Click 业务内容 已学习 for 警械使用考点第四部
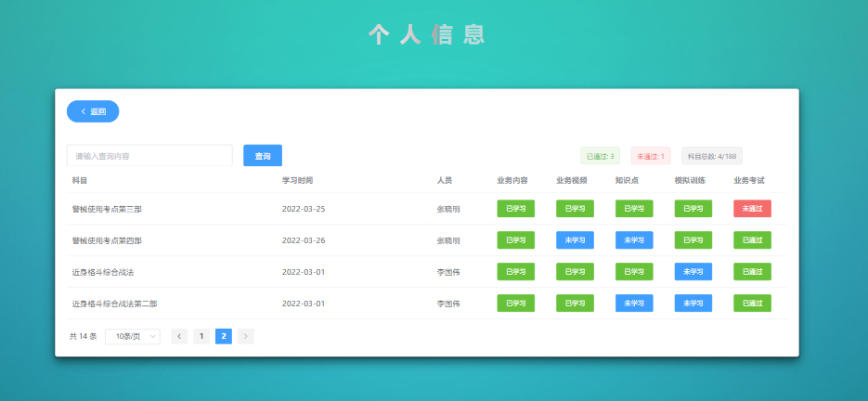The width and height of the screenshot is (868, 401). pos(516,240)
